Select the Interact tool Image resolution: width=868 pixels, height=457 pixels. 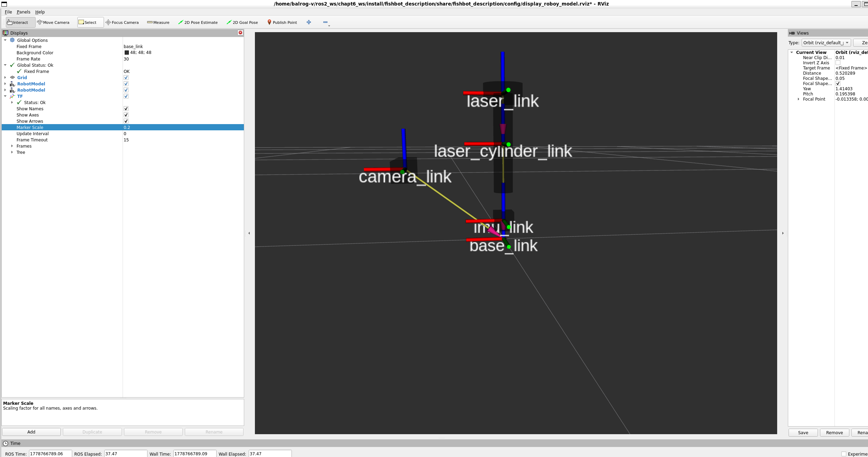20,22
